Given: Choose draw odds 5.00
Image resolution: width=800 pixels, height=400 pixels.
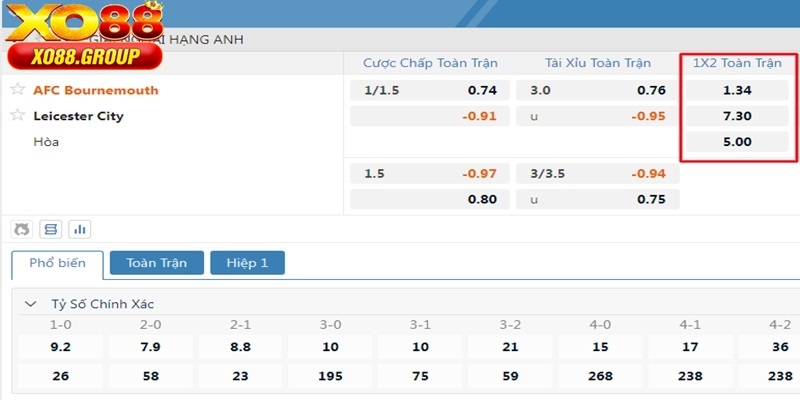Looking at the screenshot, I should tap(737, 142).
